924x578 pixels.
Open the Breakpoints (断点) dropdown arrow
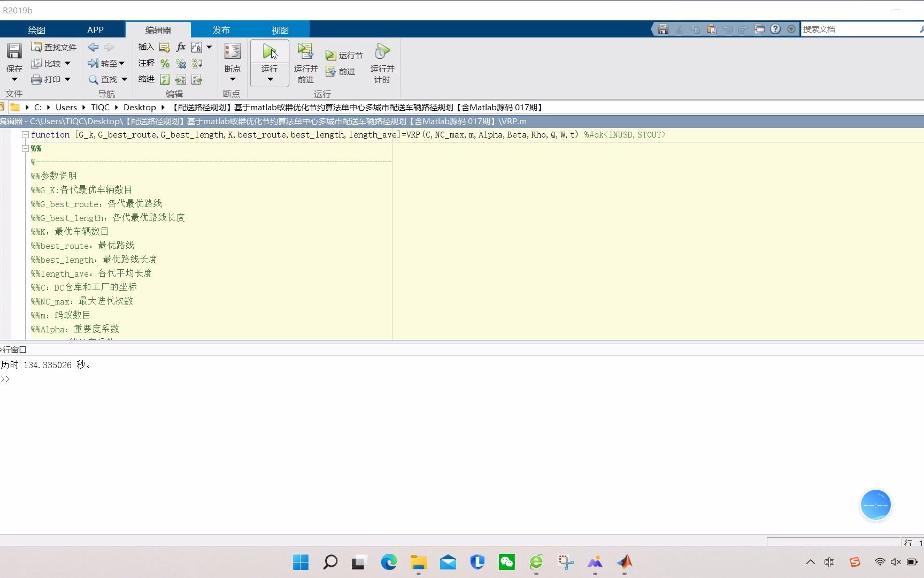[x=233, y=80]
